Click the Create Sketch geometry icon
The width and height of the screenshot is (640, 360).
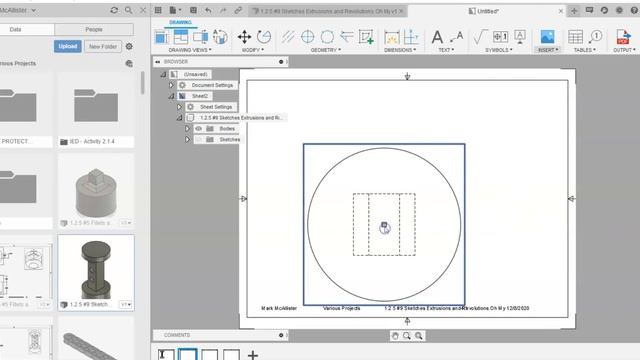click(x=366, y=37)
